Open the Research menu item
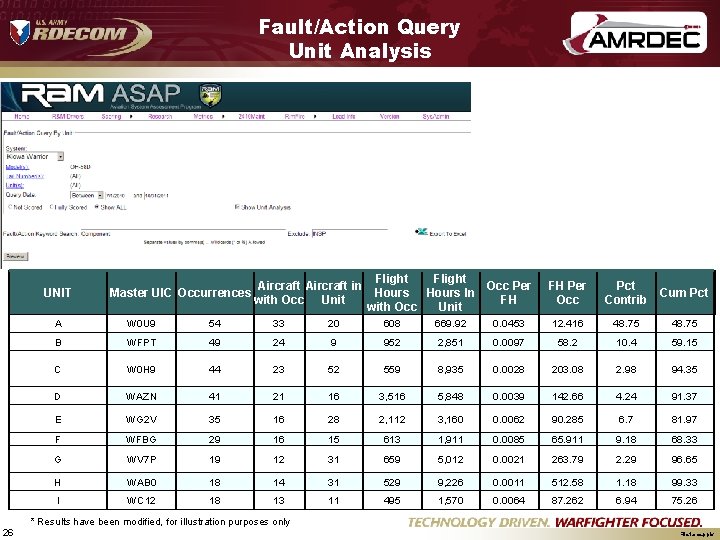Viewport: 720px width, 540px height. pyautogui.click(x=160, y=117)
